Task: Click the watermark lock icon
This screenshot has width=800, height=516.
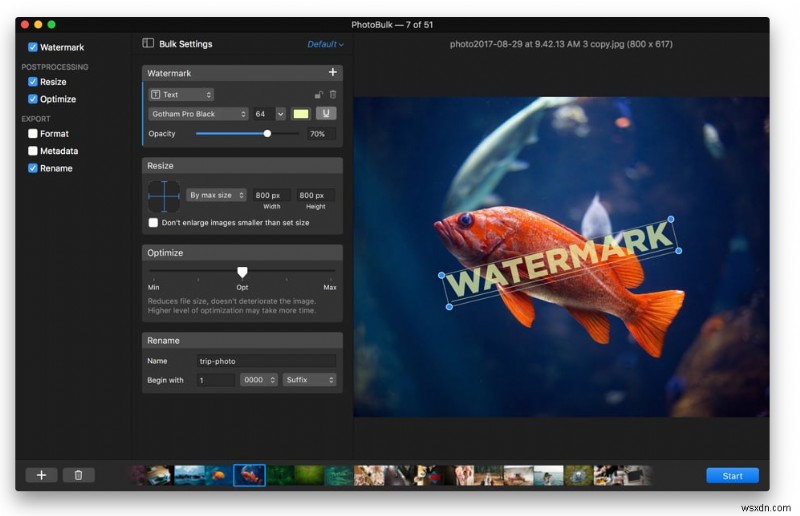Action: (x=318, y=94)
